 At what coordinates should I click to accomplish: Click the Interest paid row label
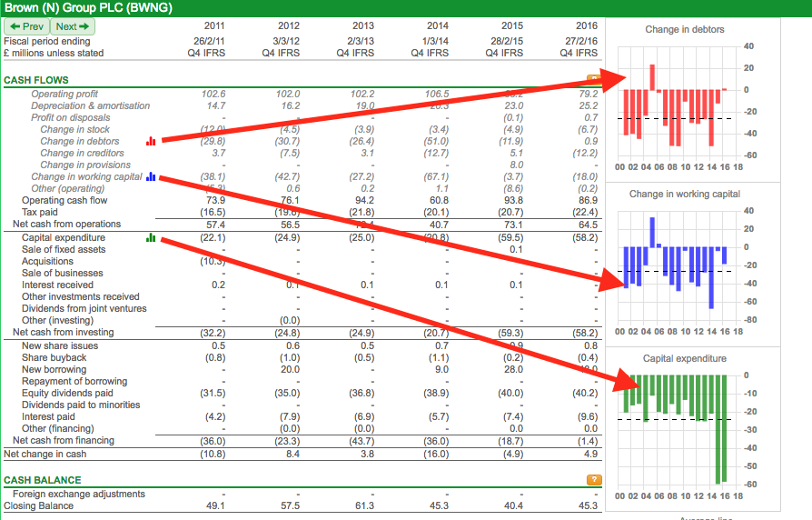[48, 417]
